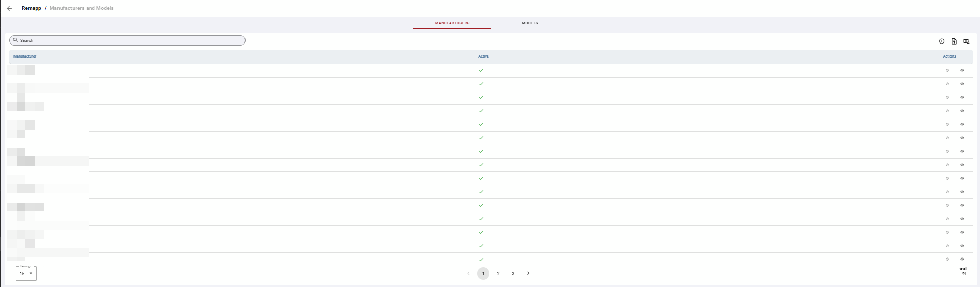
Task: Focus the Search input field
Action: [x=127, y=40]
